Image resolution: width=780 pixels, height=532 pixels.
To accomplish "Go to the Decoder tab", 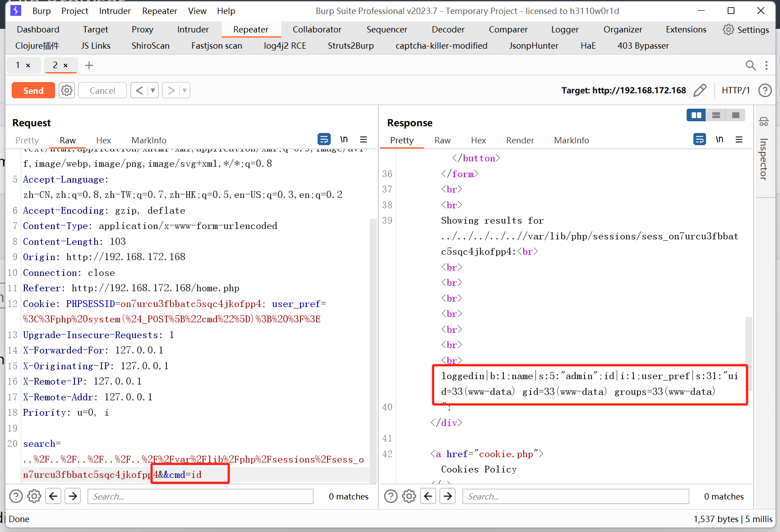I will click(448, 29).
